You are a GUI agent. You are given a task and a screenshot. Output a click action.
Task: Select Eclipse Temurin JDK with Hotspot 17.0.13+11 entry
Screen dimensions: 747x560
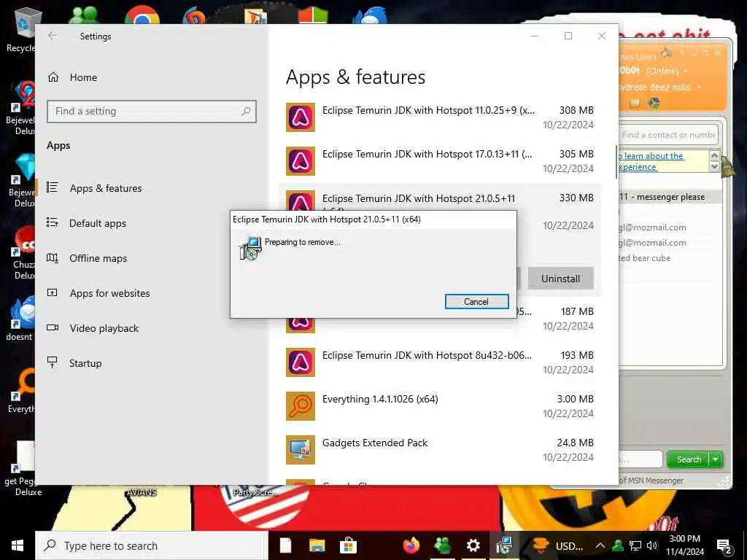pos(440,161)
